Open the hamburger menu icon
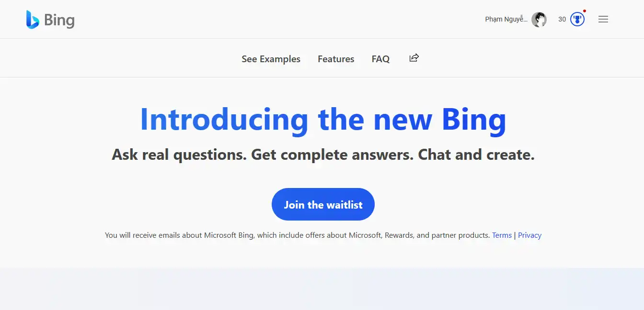The height and width of the screenshot is (310, 644). (603, 20)
